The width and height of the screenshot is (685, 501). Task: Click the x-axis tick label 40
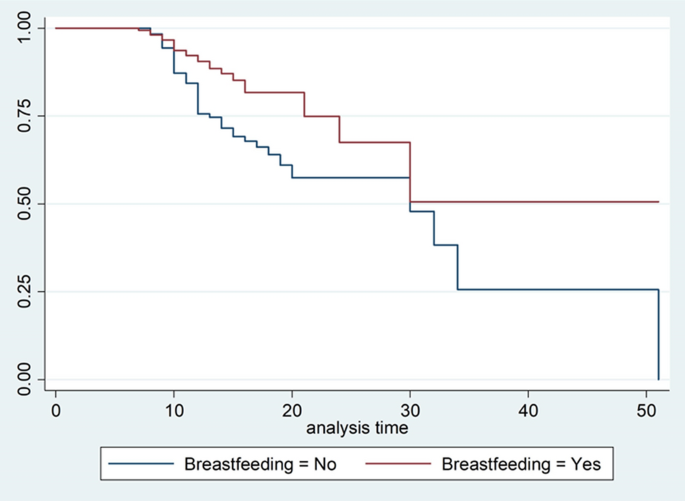(x=529, y=409)
